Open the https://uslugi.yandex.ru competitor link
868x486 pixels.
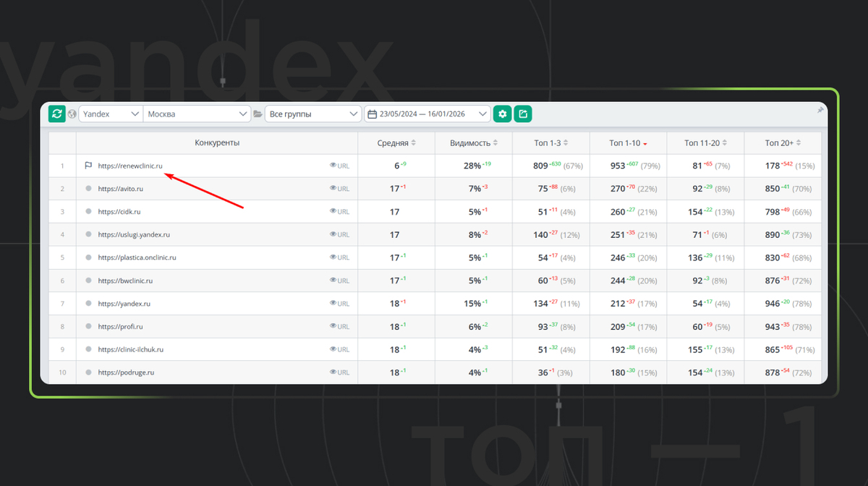tap(134, 235)
